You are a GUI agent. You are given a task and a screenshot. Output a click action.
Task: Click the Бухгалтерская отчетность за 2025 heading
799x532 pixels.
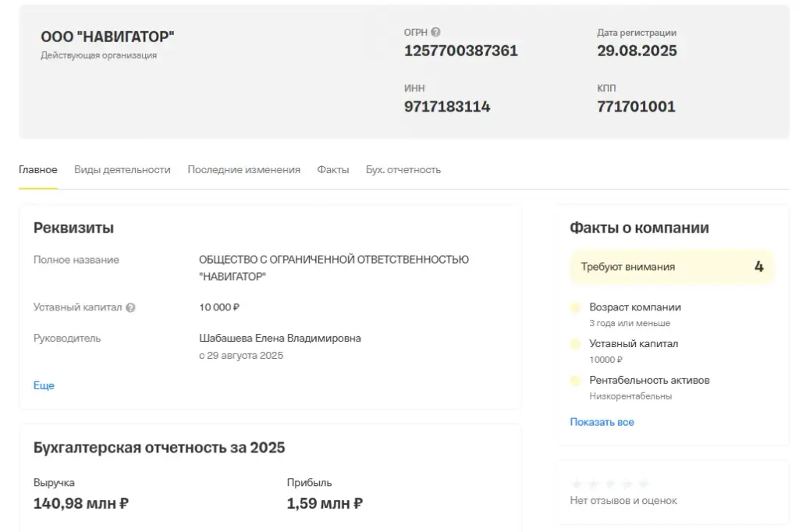pyautogui.click(x=159, y=448)
